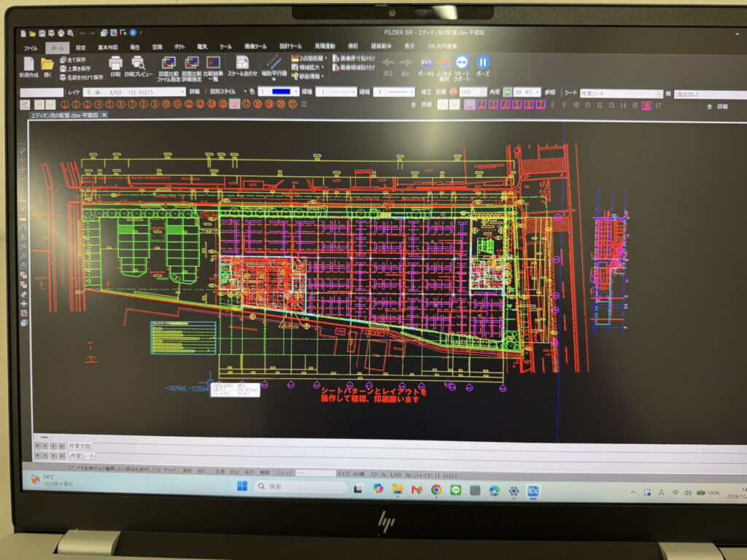Switch to 電気 ribbon tab
The width and height of the screenshot is (747, 560).
tap(202, 47)
